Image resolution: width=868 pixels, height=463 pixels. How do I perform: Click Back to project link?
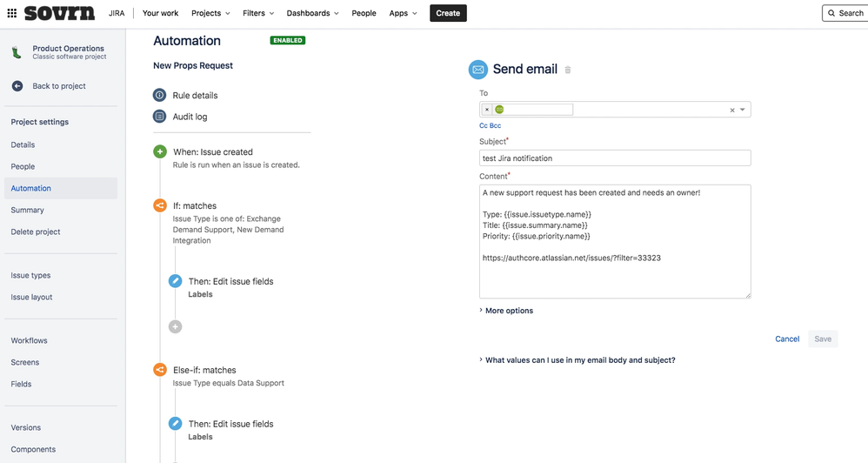tap(58, 86)
